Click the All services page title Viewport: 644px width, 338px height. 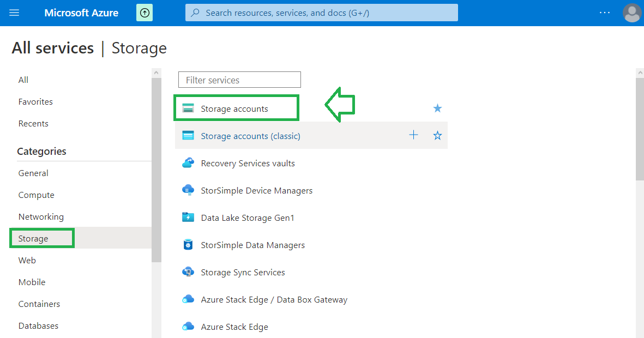(52, 48)
